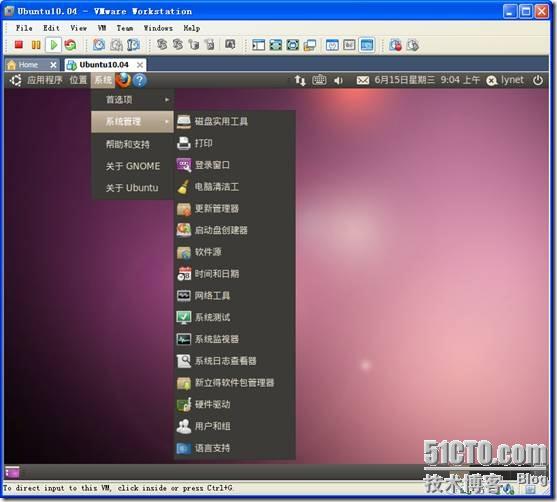Click the Reset virtual machine toolbar icon

pyautogui.click(x=70, y=45)
